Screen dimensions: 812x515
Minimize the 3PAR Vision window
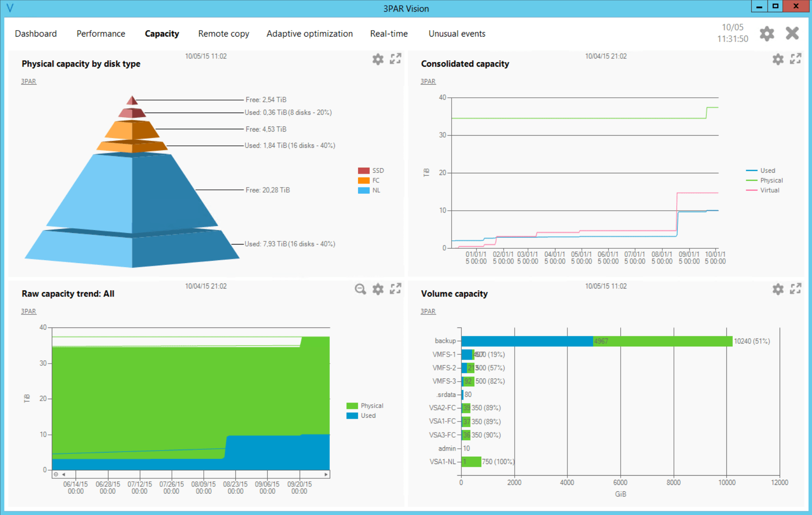tap(759, 6)
